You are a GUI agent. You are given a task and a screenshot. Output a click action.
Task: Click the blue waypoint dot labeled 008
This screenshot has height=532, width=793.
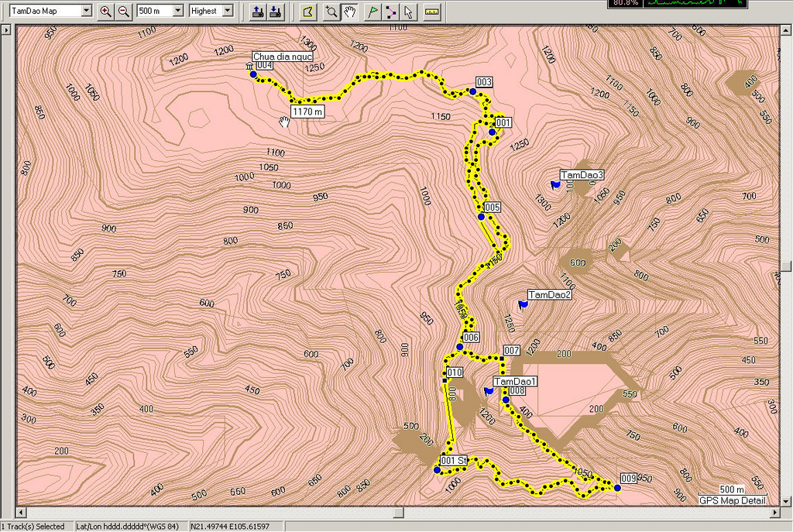(x=506, y=400)
